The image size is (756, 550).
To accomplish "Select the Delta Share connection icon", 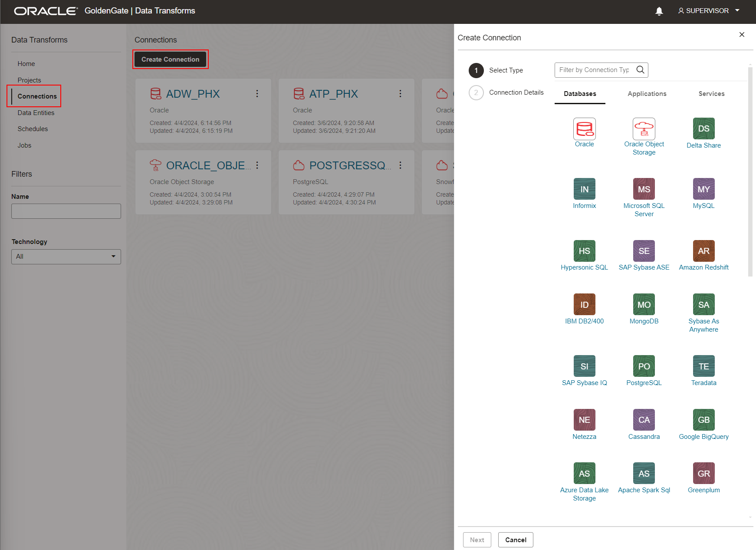I will tap(703, 128).
